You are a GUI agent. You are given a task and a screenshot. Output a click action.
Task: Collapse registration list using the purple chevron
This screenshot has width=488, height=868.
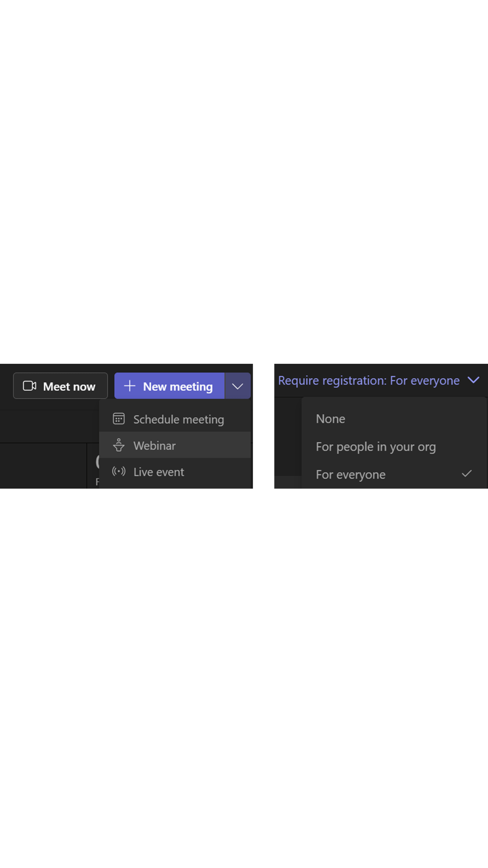[x=474, y=380]
